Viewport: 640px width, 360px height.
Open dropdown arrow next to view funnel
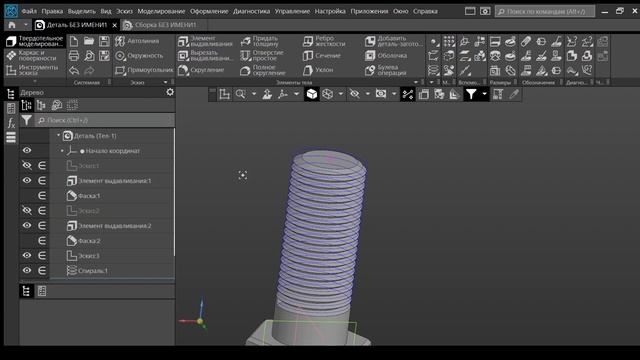[484, 95]
